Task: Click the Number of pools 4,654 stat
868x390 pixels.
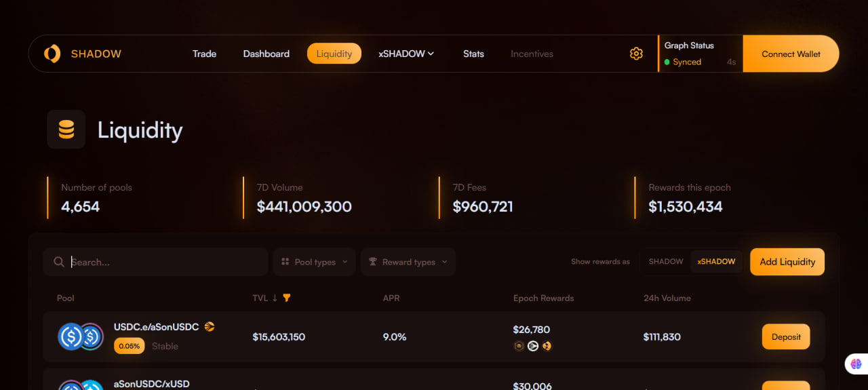Action: tap(96, 198)
